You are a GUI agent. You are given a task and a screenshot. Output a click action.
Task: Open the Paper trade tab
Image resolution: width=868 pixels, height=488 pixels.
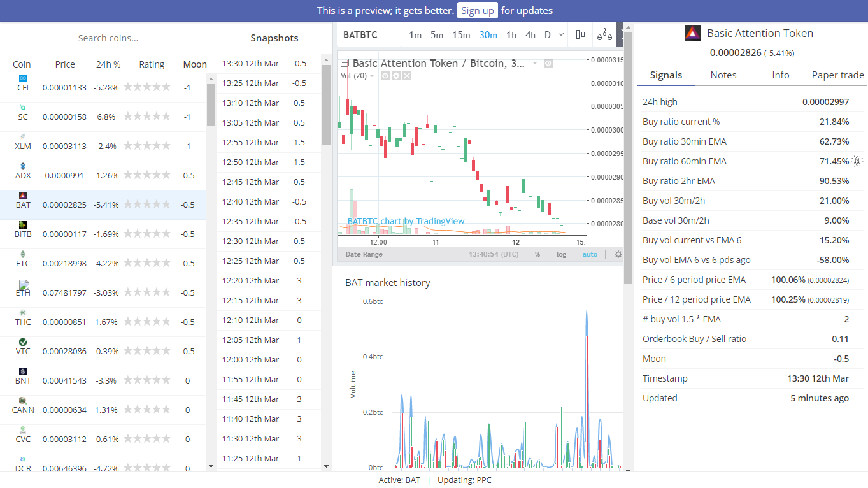click(x=838, y=75)
